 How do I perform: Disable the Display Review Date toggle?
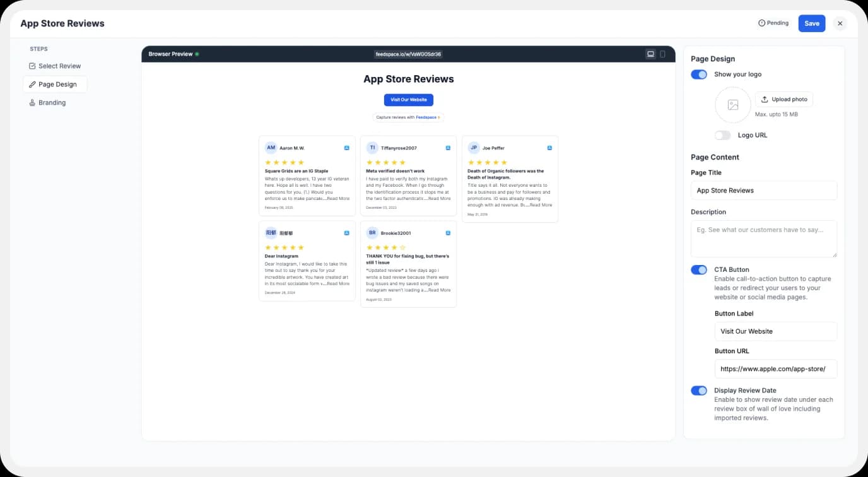point(698,390)
